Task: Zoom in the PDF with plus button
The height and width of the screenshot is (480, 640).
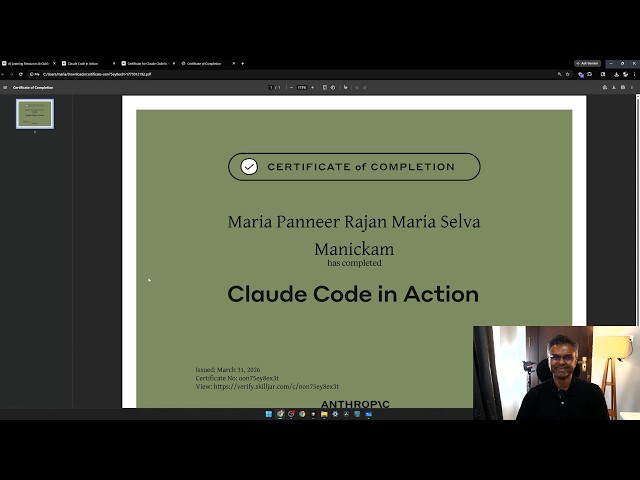Action: (313, 87)
